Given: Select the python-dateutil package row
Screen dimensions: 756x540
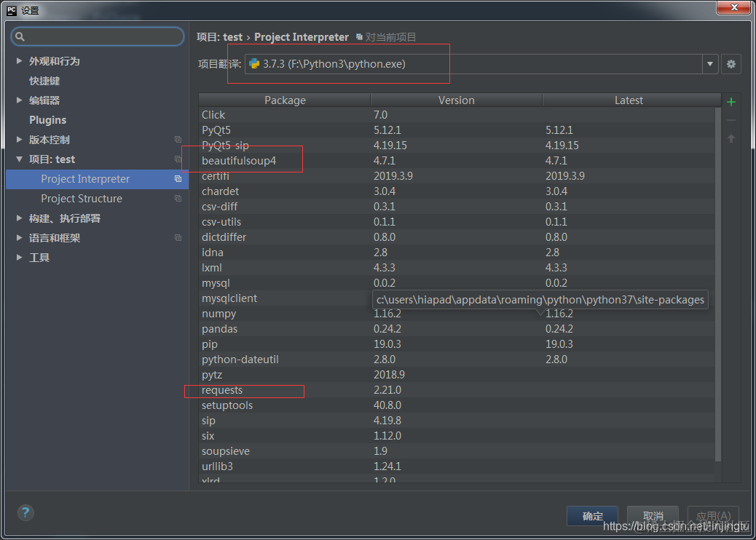Looking at the screenshot, I should [x=457, y=360].
